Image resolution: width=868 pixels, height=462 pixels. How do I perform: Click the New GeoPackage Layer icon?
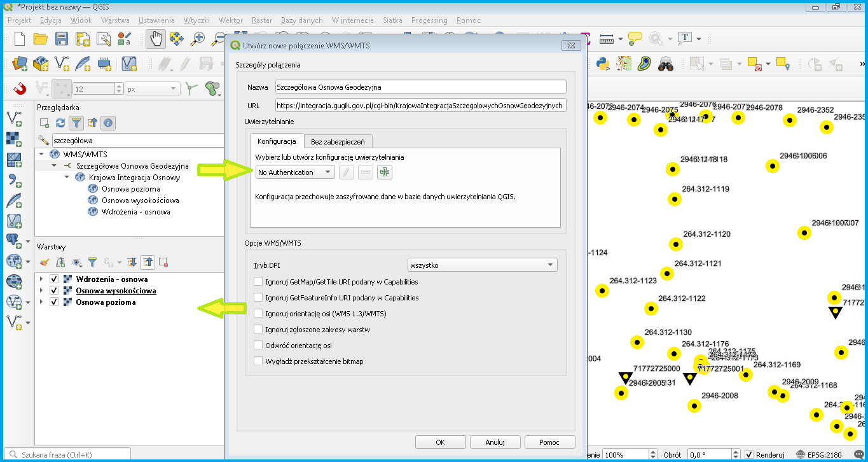41,64
